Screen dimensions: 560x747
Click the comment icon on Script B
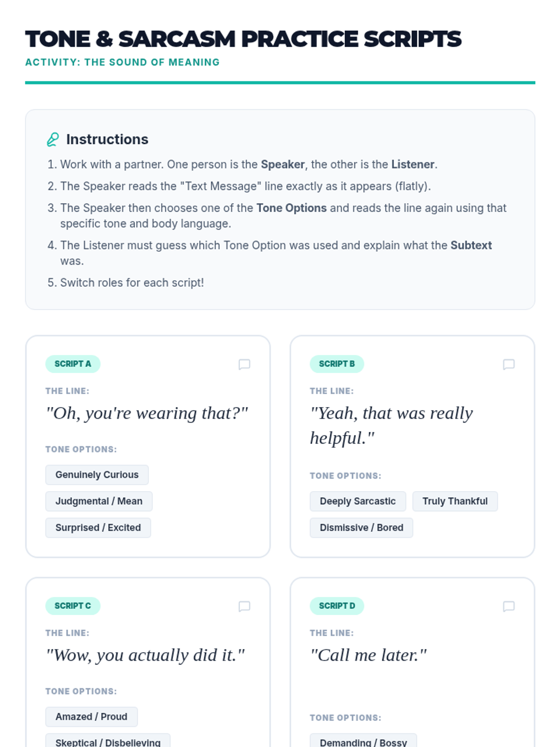point(509,364)
